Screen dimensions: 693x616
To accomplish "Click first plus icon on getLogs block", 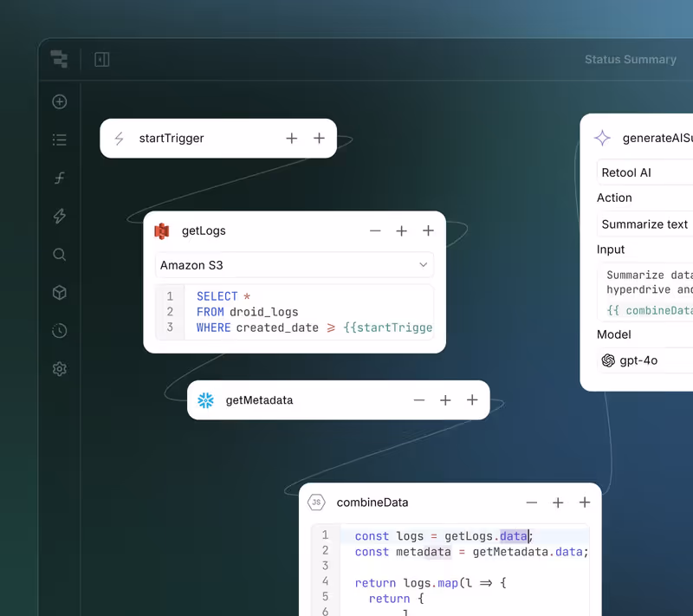I will [402, 230].
